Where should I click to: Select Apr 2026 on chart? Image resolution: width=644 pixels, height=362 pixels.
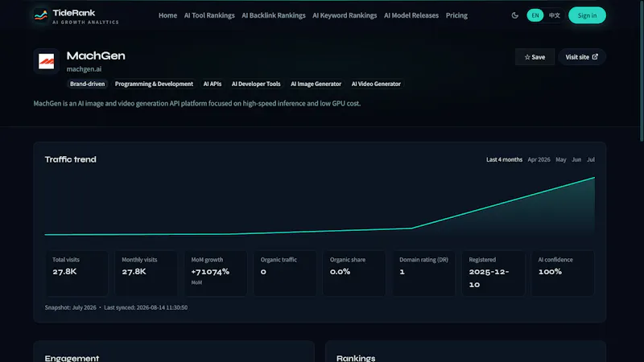[x=539, y=159]
